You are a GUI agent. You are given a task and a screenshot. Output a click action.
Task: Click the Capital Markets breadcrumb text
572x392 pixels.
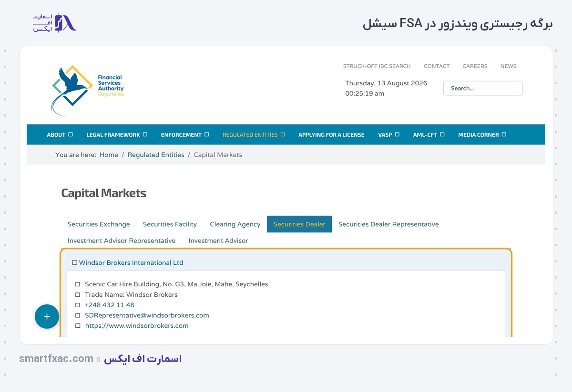[218, 155]
